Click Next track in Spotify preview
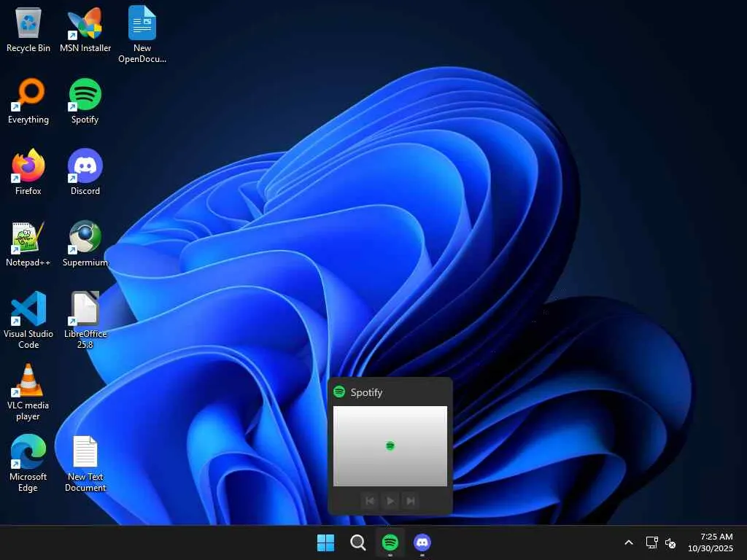Screen dimensions: 747x560 pos(410,501)
